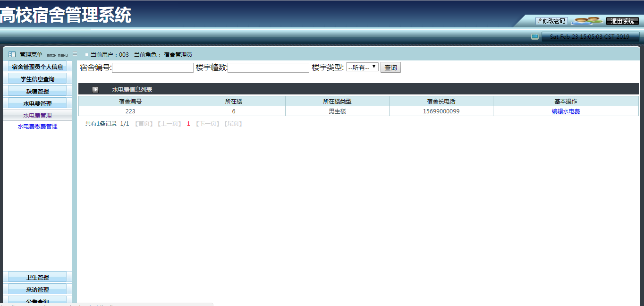The image size is (644, 306).
Task: Click the date display Sat Feb 23
Action: coord(590,36)
